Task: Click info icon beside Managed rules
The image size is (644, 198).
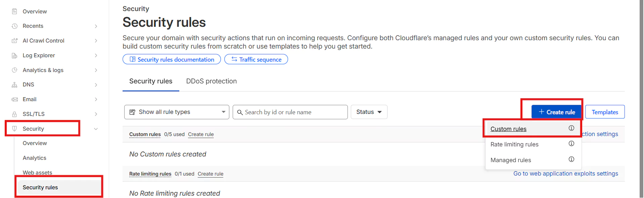Action: click(x=571, y=159)
